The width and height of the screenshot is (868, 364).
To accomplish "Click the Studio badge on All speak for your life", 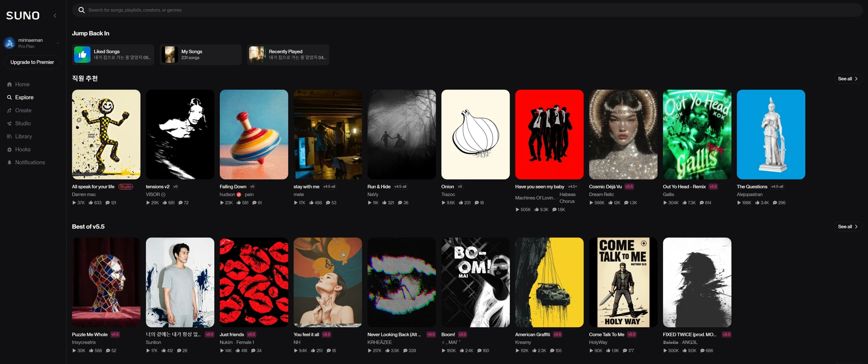I will (x=126, y=187).
